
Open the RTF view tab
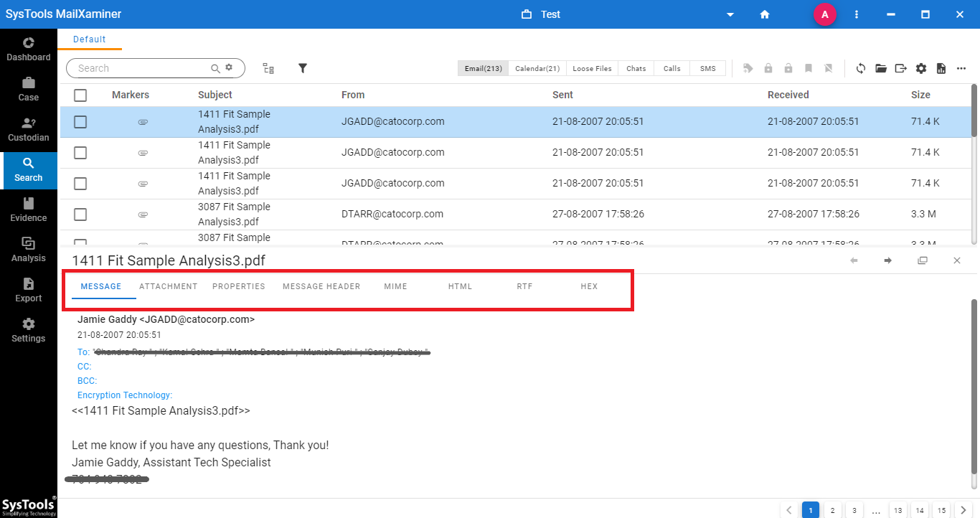pos(524,286)
